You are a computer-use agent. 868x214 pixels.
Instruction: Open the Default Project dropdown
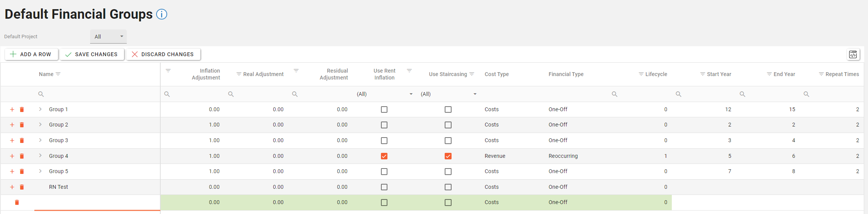click(108, 37)
